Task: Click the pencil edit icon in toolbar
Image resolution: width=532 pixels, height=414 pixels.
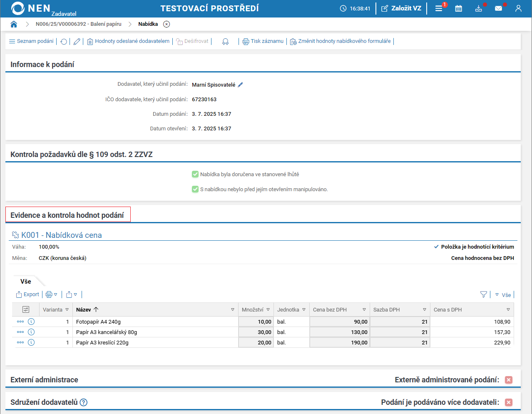Action: (77, 42)
